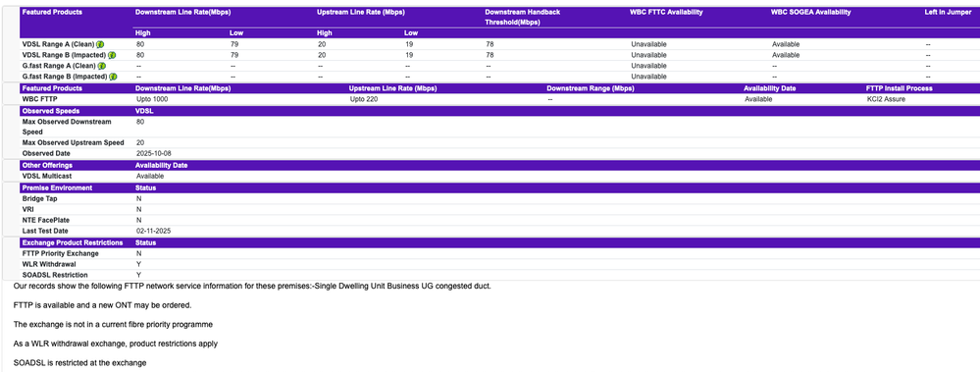This screenshot has width=980, height=372.
Task: Open info icon next to G.fast Range A (Clean)
Action: [102, 66]
